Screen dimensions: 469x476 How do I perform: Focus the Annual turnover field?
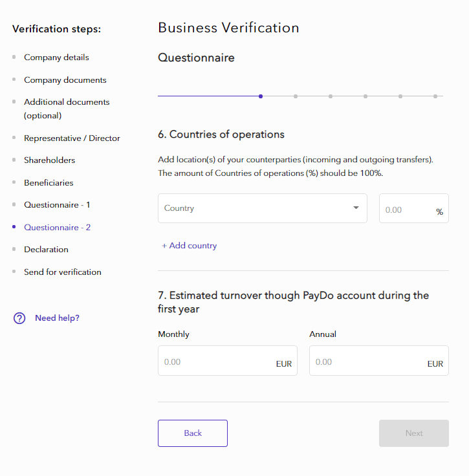coord(370,362)
